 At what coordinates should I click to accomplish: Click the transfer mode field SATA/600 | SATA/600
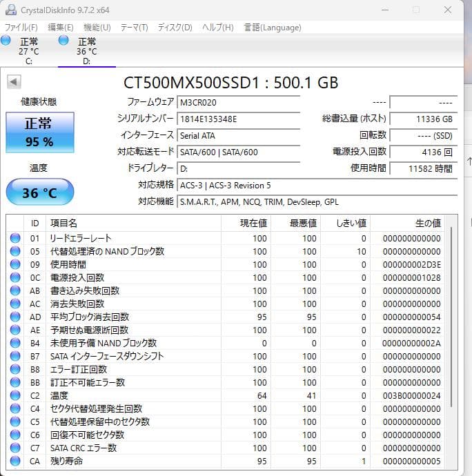(239, 152)
